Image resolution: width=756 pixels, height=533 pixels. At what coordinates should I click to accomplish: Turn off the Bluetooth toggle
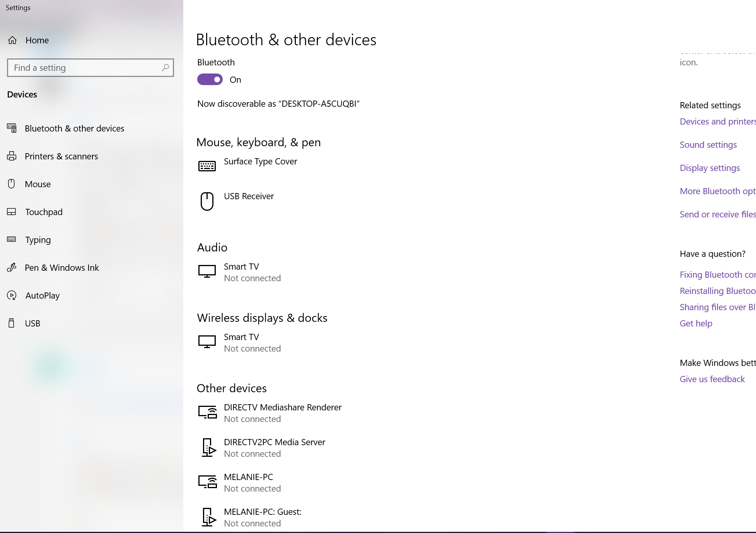click(x=210, y=80)
